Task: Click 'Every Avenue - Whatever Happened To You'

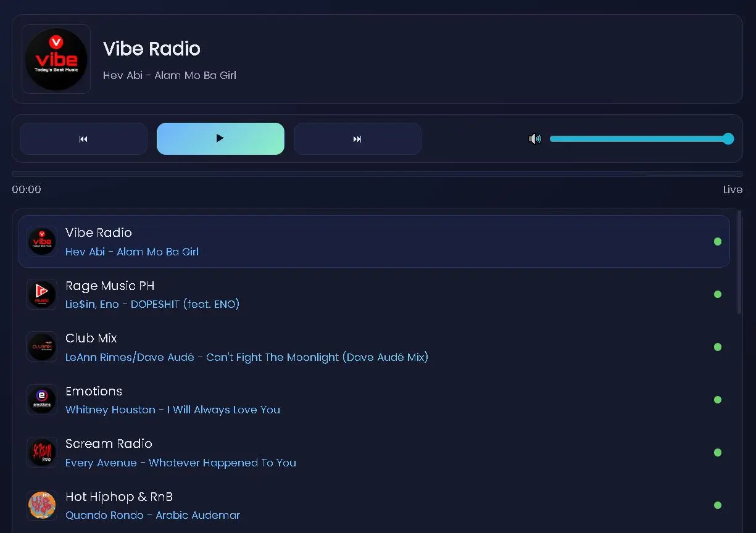Action: click(x=181, y=463)
